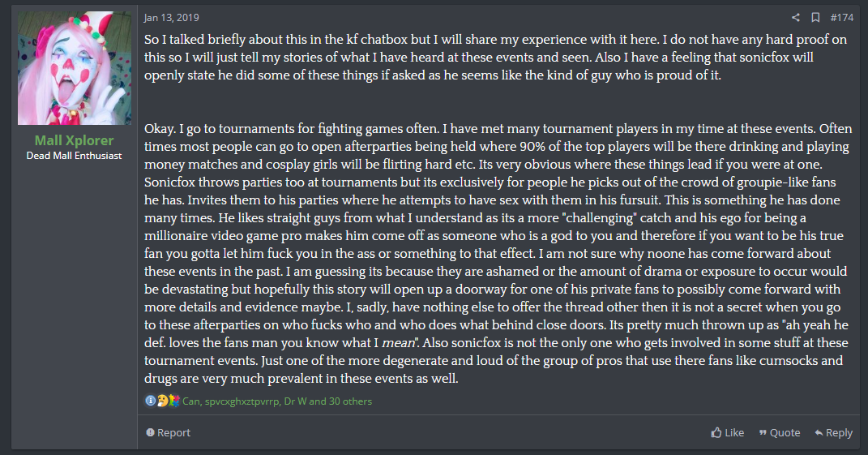Image resolution: width=868 pixels, height=455 pixels.
Task: Click the thinking-face reaction icon
Action: pyautogui.click(x=162, y=401)
